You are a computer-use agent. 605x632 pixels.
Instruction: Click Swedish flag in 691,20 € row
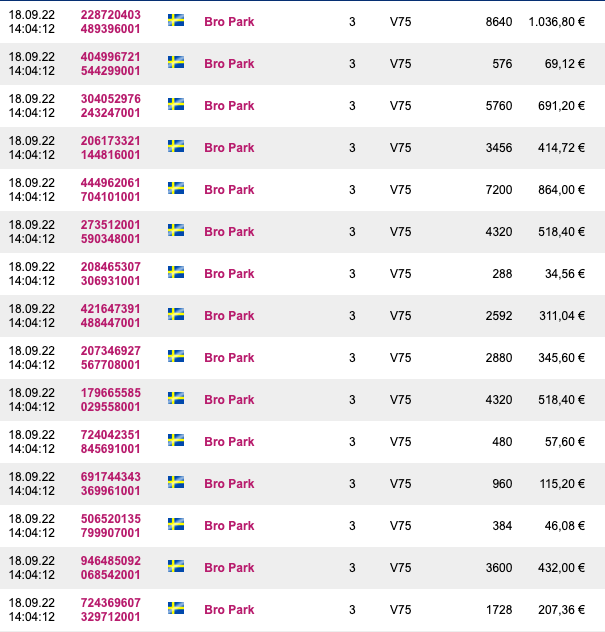[x=176, y=104]
